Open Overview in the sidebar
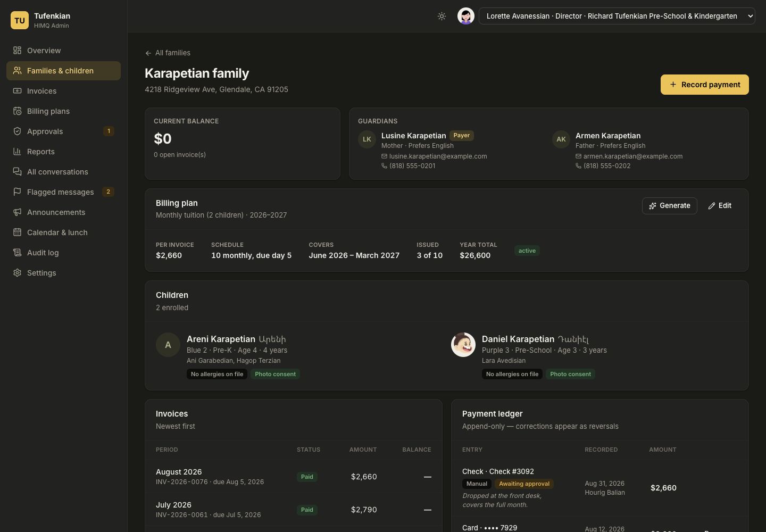The width and height of the screenshot is (766, 532). click(63, 51)
